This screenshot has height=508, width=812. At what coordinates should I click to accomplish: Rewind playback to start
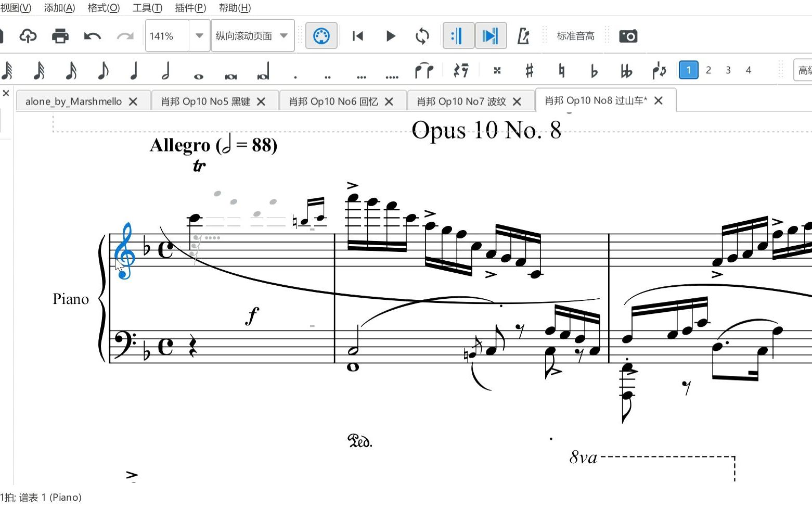[x=358, y=36]
